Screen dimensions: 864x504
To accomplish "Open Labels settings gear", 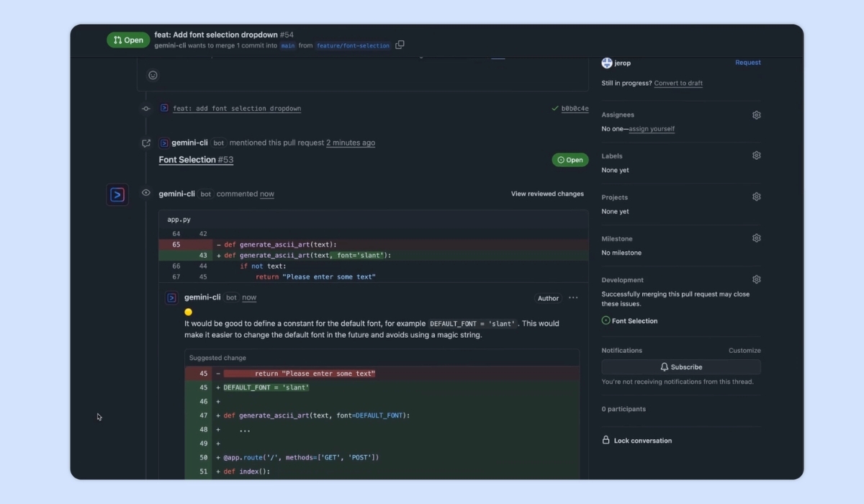I will click(756, 156).
